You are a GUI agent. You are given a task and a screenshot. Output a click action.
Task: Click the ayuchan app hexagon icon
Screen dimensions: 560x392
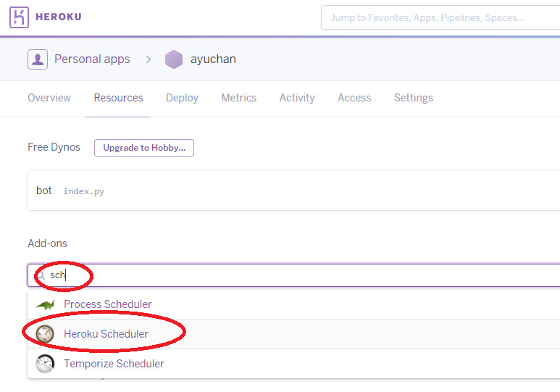point(174,59)
